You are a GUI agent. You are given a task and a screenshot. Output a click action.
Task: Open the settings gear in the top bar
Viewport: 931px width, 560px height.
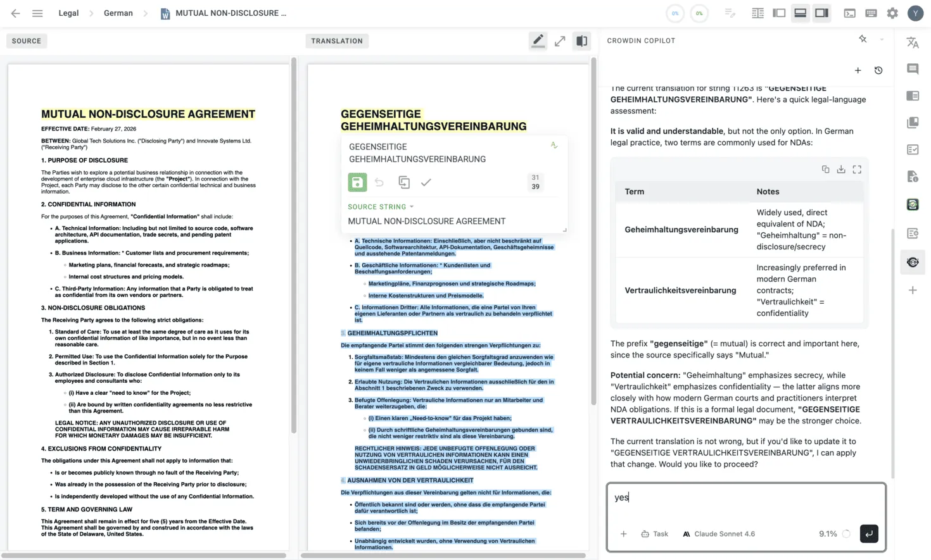tap(892, 13)
